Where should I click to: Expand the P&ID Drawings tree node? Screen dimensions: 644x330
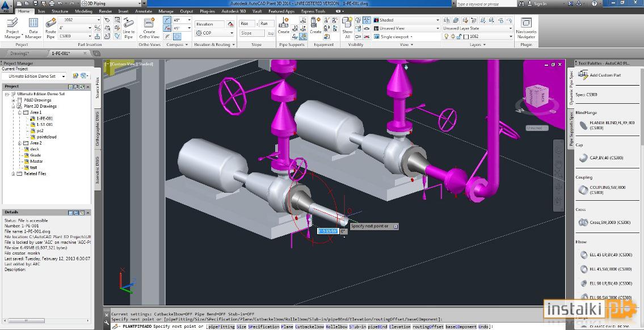tap(14, 100)
